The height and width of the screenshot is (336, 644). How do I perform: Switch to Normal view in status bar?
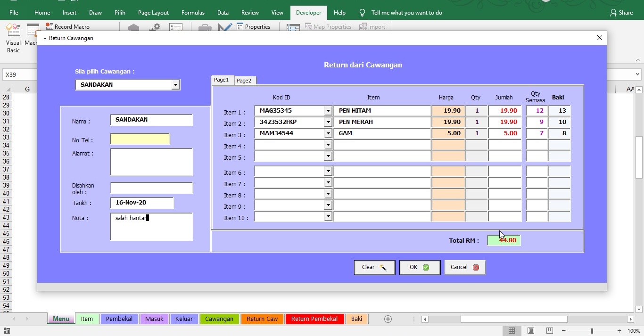[x=512, y=331]
